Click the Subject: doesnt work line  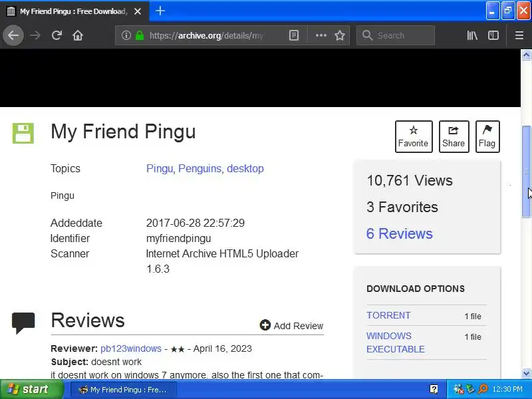(x=96, y=362)
